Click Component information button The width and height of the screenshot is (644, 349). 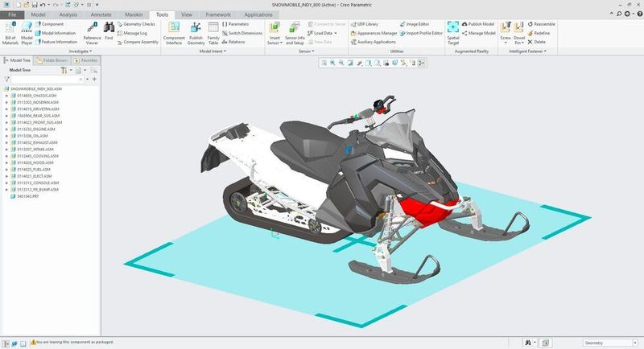(49, 24)
